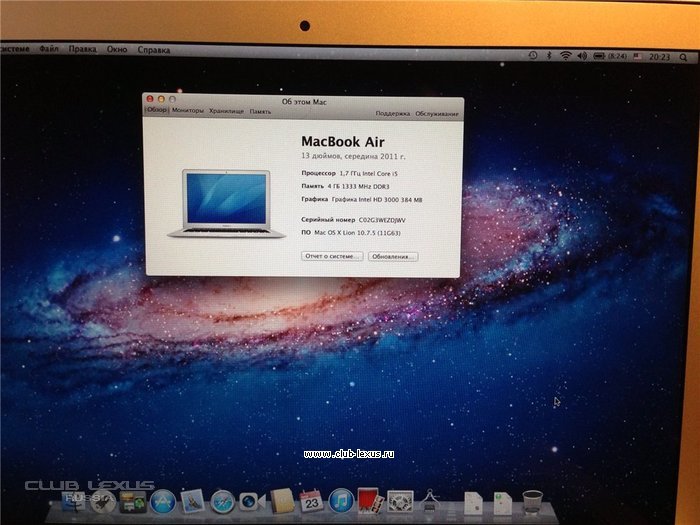700x525 pixels.
Task: Switch to the Хранилище tab
Action: [227, 111]
